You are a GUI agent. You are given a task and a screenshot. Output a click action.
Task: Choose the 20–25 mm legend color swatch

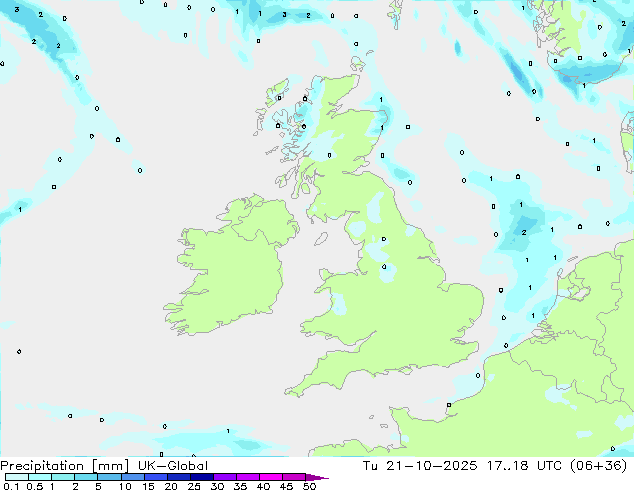(x=178, y=477)
